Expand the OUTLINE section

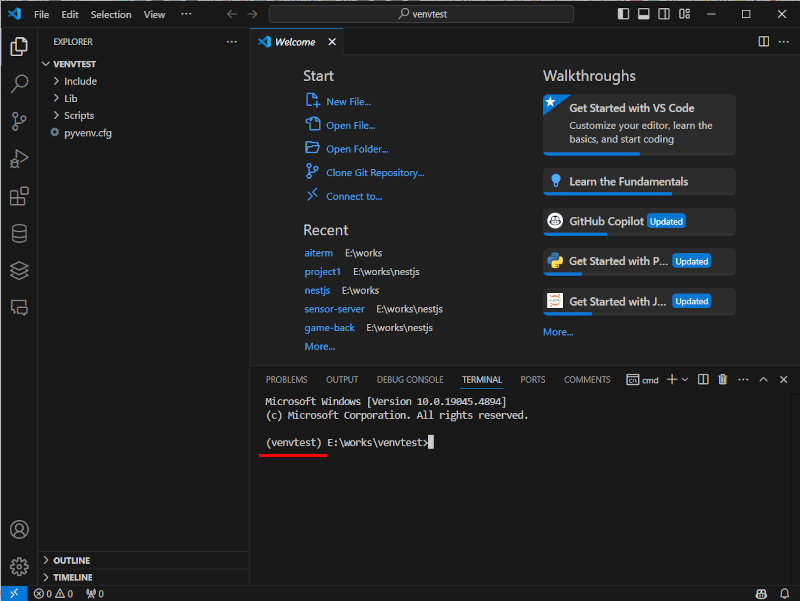coord(143,560)
